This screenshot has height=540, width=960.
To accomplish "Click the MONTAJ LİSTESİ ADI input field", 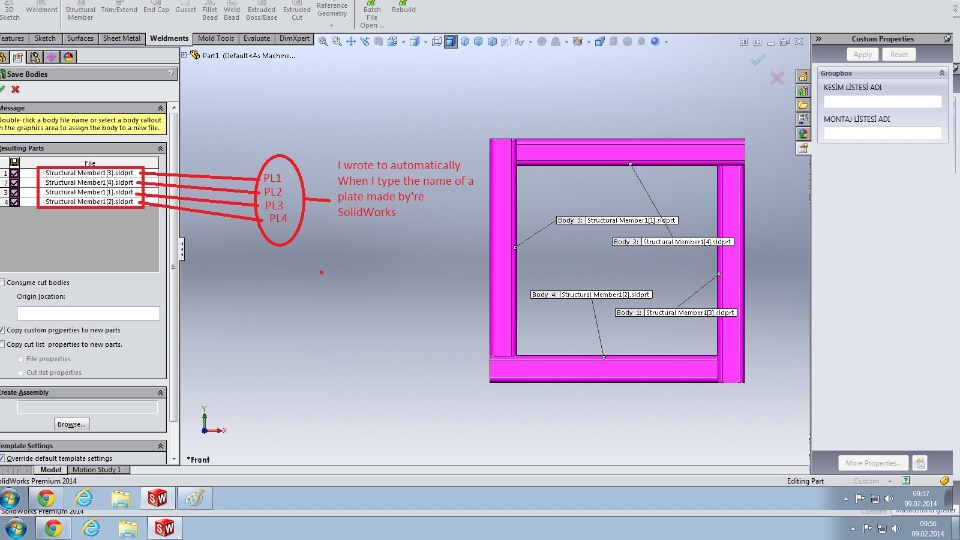I will [882, 133].
